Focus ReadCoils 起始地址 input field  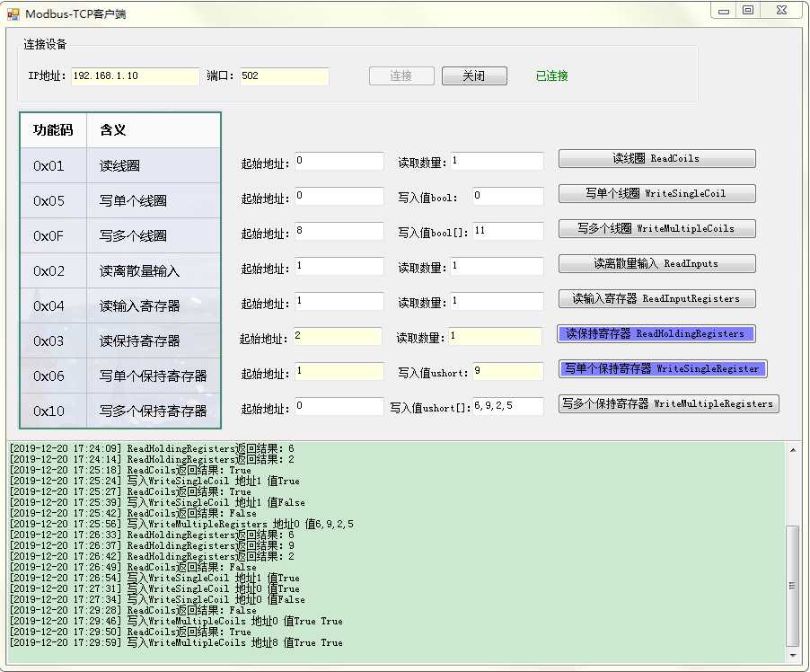[339, 161]
